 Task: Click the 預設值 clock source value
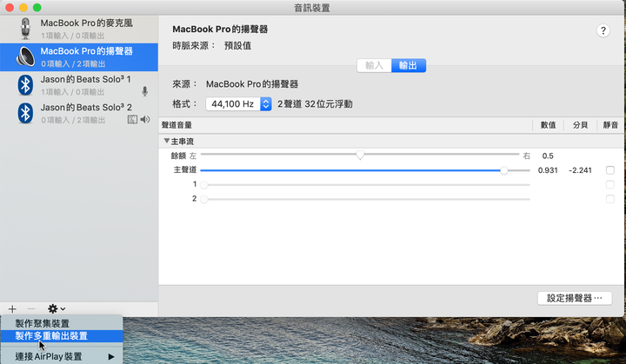coord(238,46)
